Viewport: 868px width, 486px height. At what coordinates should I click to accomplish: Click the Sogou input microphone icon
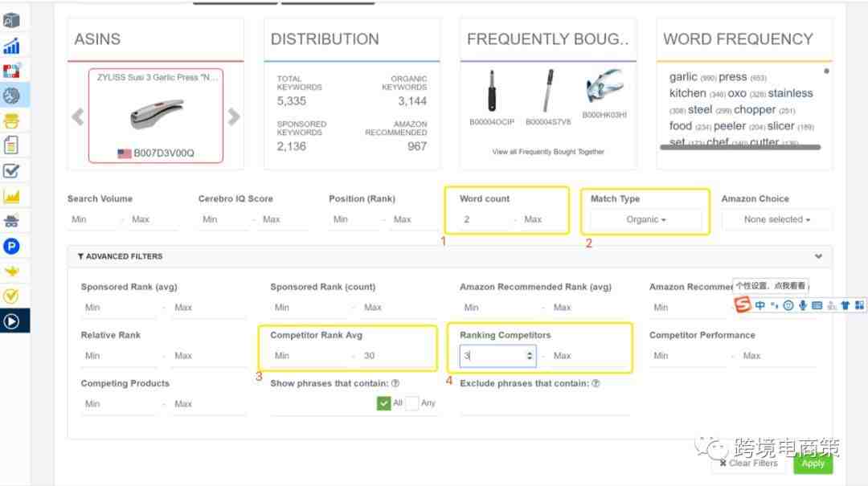tap(802, 305)
